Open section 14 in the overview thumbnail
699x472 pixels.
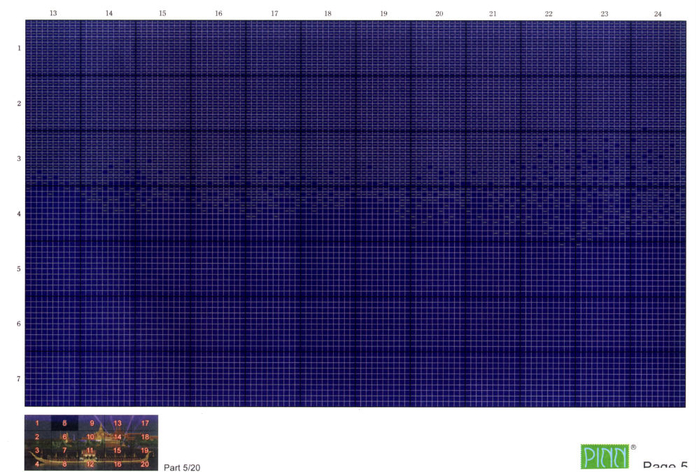click(118, 437)
